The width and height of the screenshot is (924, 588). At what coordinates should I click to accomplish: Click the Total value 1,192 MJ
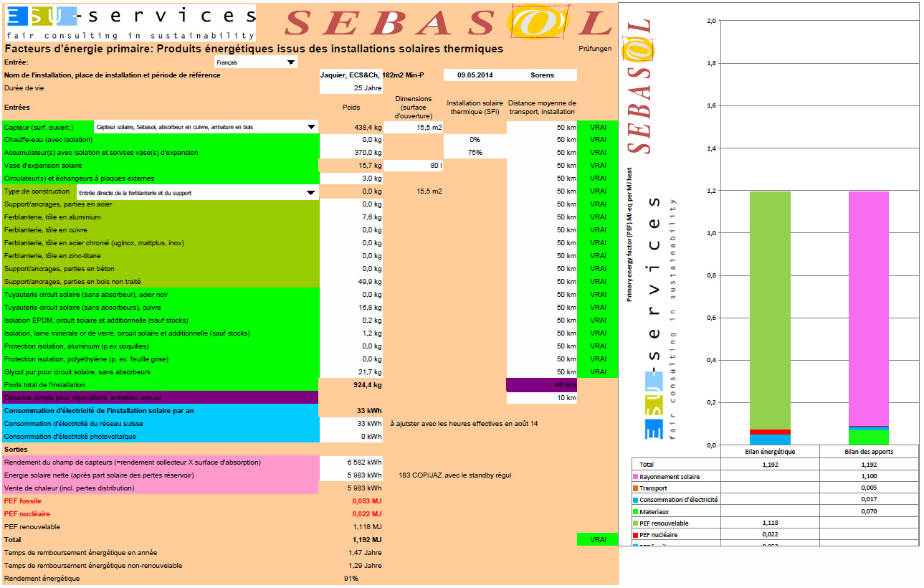click(367, 540)
